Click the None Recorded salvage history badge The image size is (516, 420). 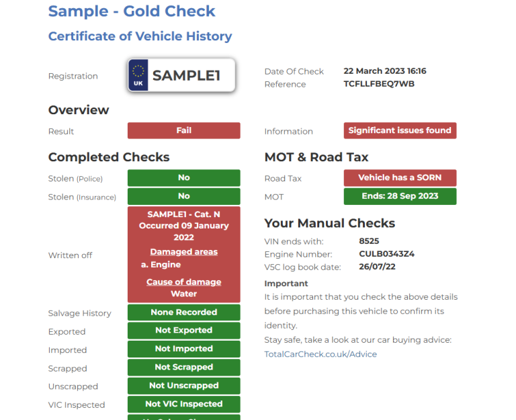tap(183, 312)
